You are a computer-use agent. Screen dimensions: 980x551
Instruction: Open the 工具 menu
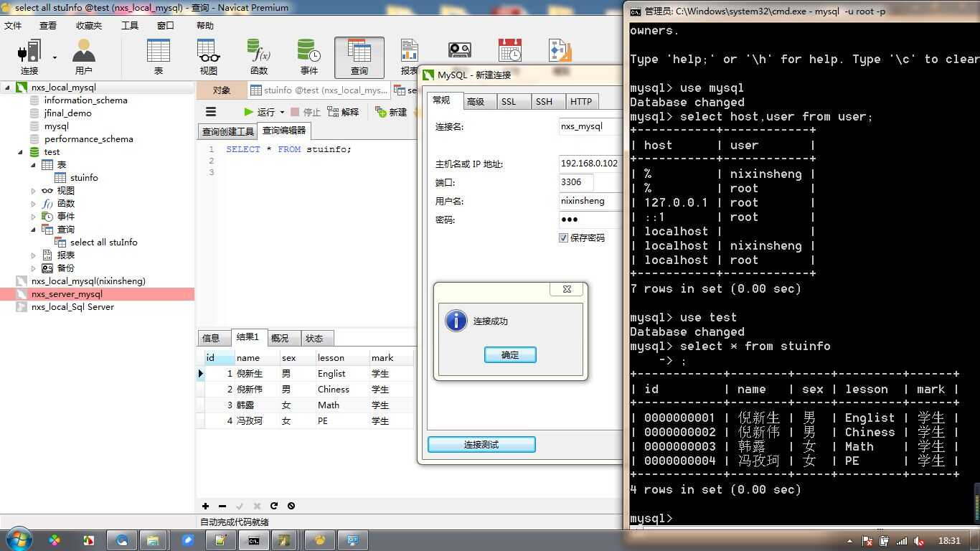pos(130,25)
